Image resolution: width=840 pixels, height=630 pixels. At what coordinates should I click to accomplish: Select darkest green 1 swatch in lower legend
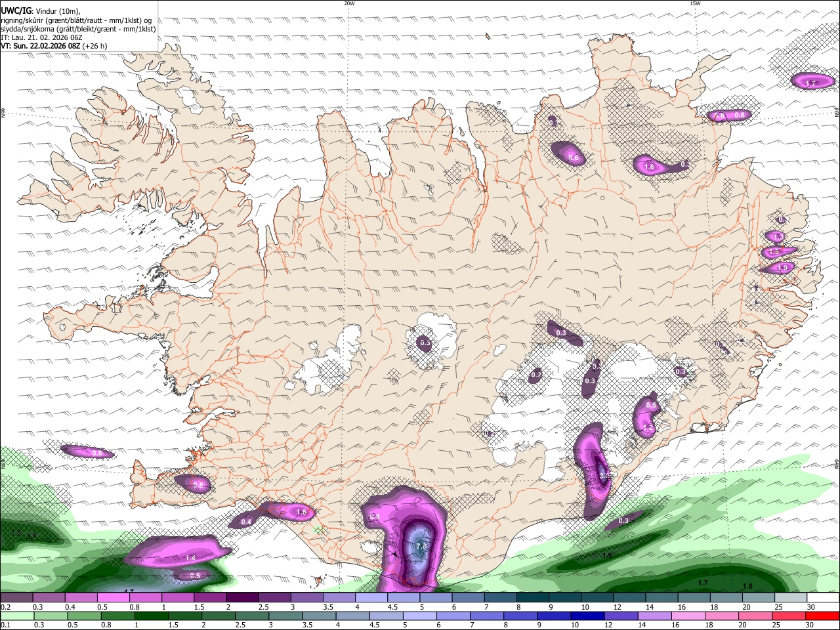coord(152,616)
